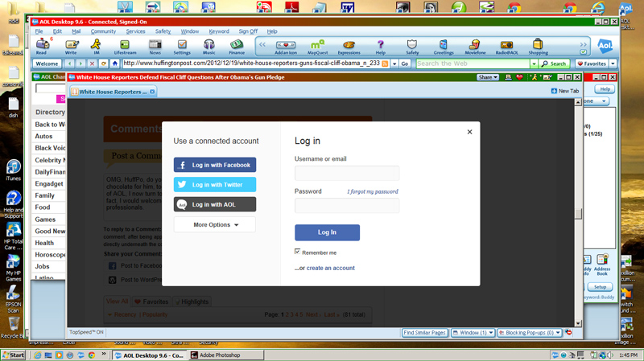Open the Recycle Bin desktop icon
Image resolution: width=644 pixels, height=361 pixels.
click(12, 327)
